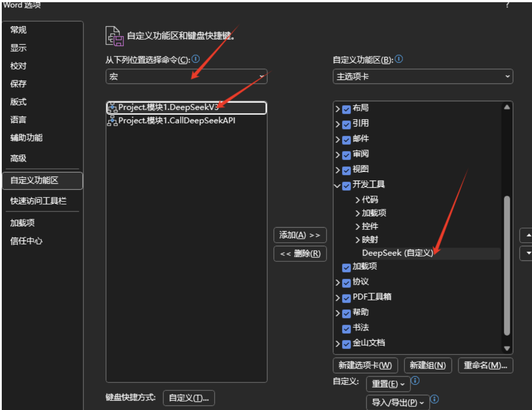The image size is (532, 410).
Task: Open the 快速访问工具栏 category
Action: [x=39, y=201]
